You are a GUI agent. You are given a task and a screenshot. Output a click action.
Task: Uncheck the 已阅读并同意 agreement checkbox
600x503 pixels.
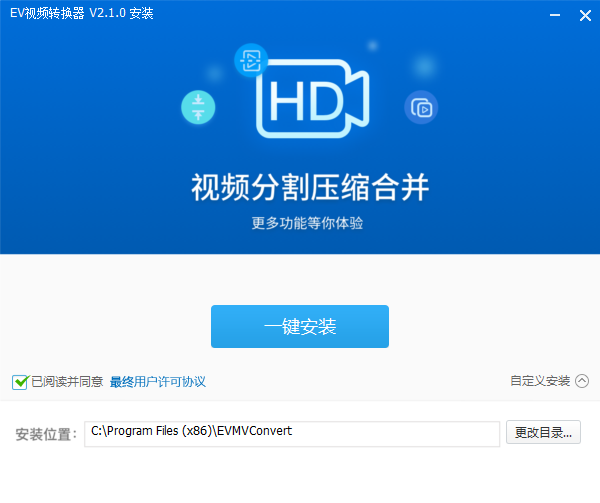click(20, 382)
